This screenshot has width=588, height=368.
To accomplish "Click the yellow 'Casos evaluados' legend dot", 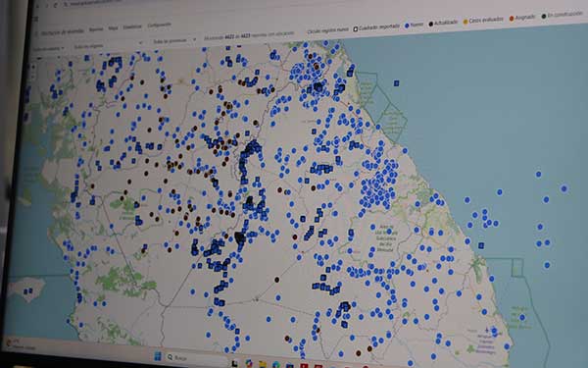I will coord(465,22).
